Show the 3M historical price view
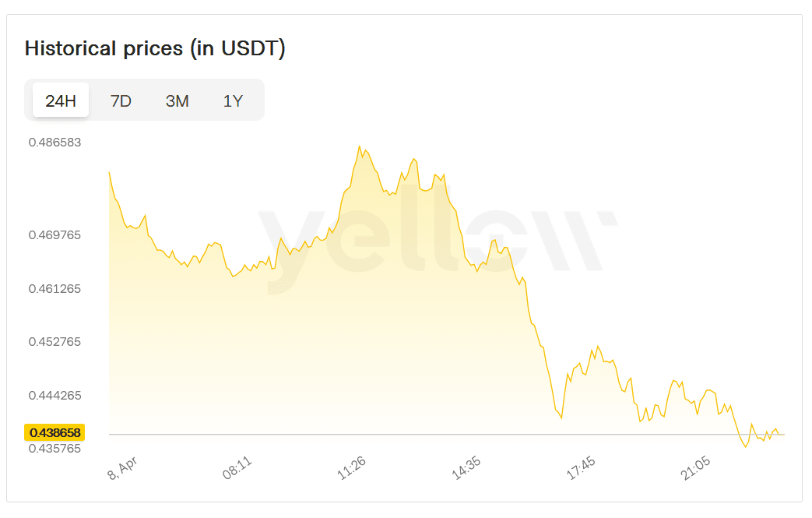This screenshot has height=518, width=812. tap(178, 100)
